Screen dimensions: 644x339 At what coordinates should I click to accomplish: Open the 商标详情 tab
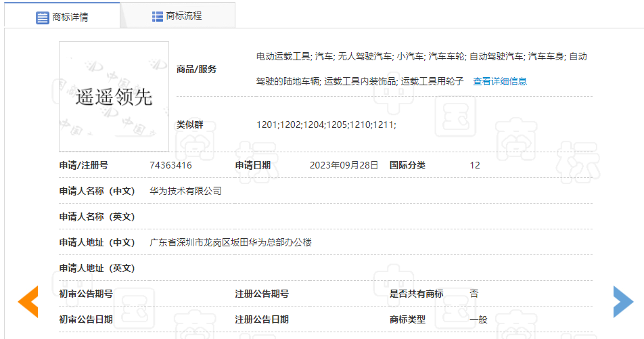tap(62, 15)
